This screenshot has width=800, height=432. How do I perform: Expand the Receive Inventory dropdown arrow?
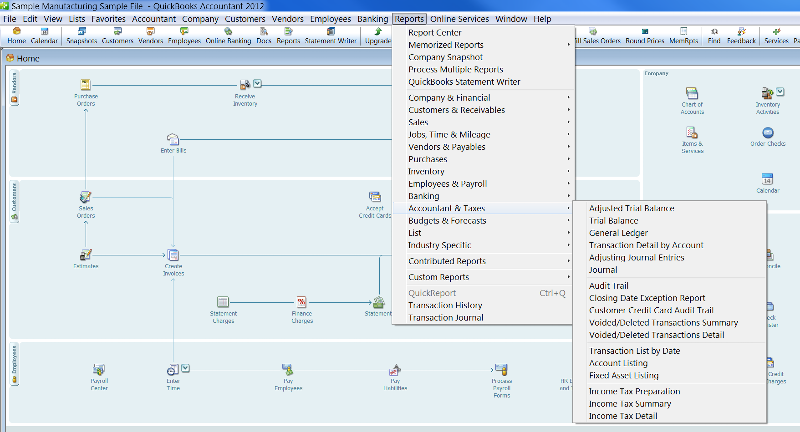(x=257, y=83)
